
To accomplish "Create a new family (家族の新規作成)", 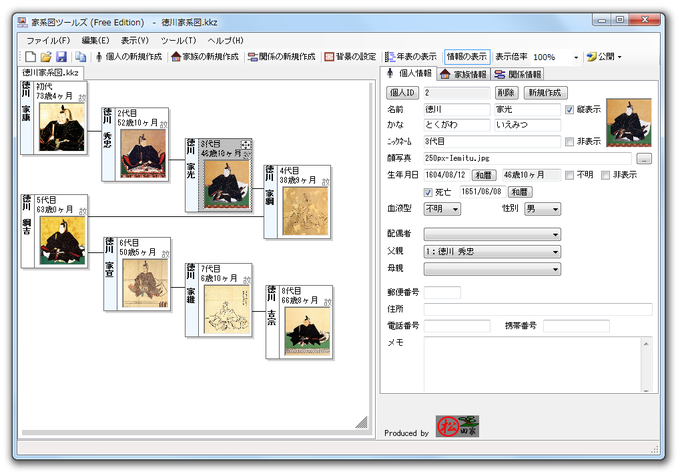I will coord(205,57).
